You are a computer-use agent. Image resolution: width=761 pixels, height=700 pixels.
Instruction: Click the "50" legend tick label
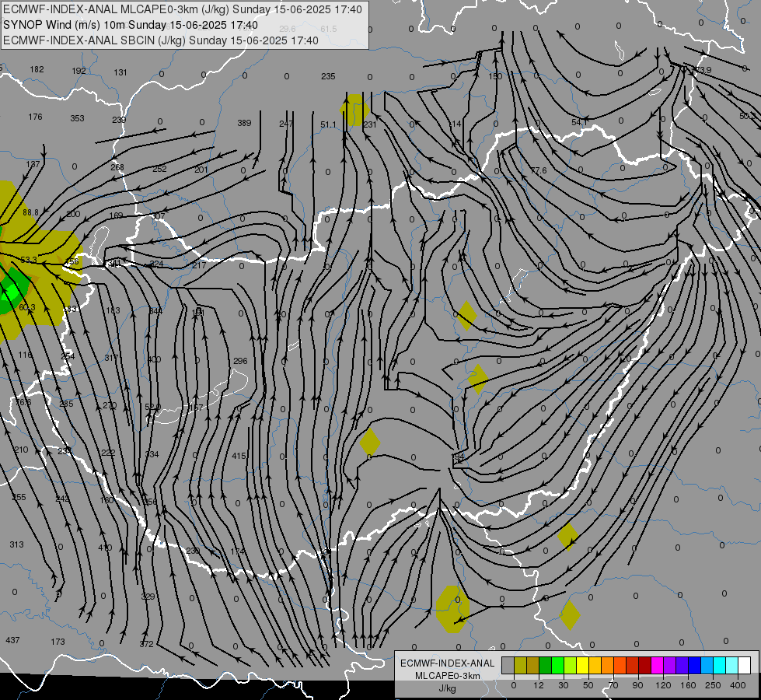pos(588,685)
